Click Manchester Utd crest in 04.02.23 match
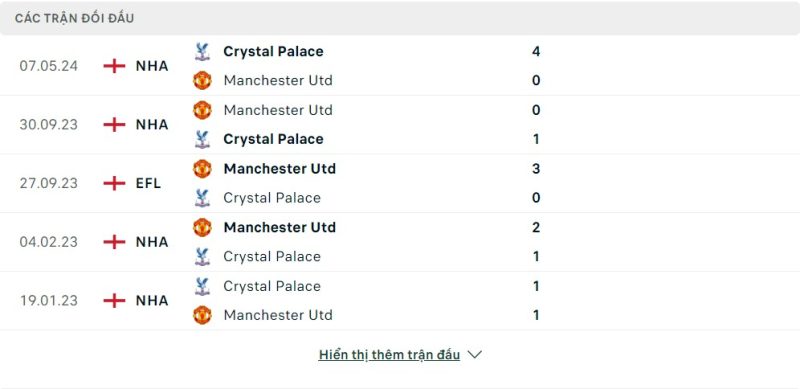 [x=203, y=228]
